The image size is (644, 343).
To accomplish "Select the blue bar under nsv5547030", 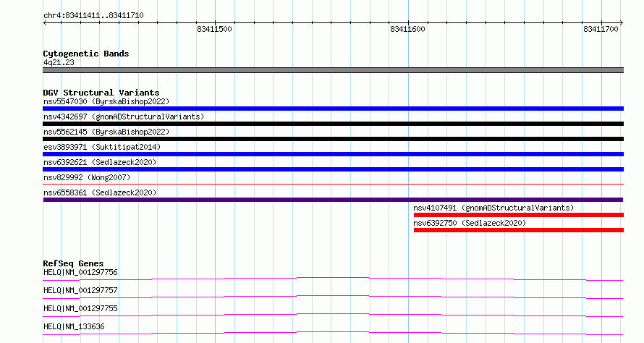I will click(333, 109).
